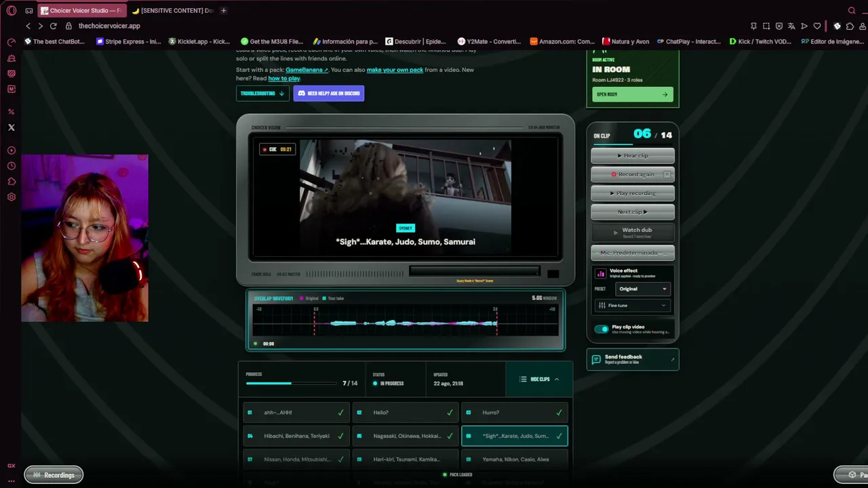Open the Natura y Avon bookmark

pos(626,41)
